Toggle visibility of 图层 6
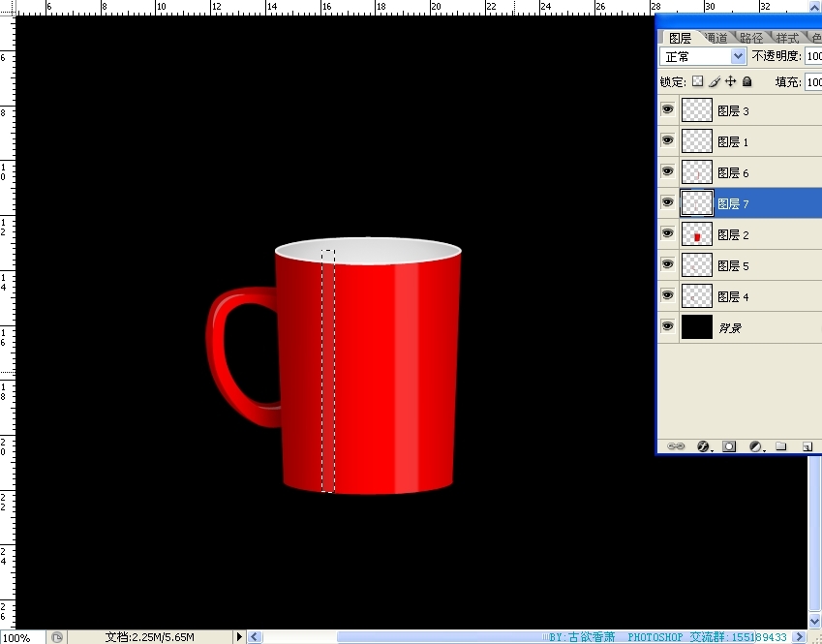The width and height of the screenshot is (822, 644). 667,172
